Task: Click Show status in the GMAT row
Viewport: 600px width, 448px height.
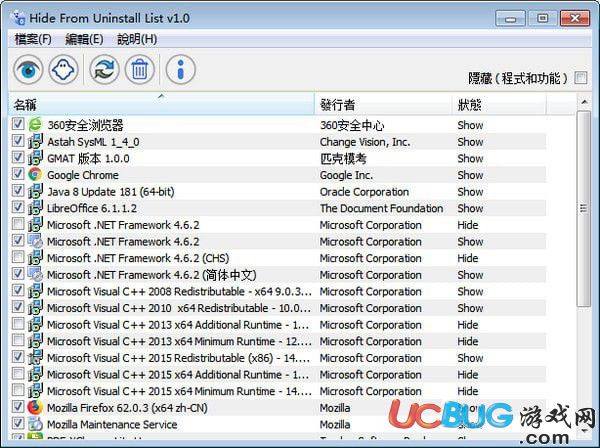Action: coord(470,158)
